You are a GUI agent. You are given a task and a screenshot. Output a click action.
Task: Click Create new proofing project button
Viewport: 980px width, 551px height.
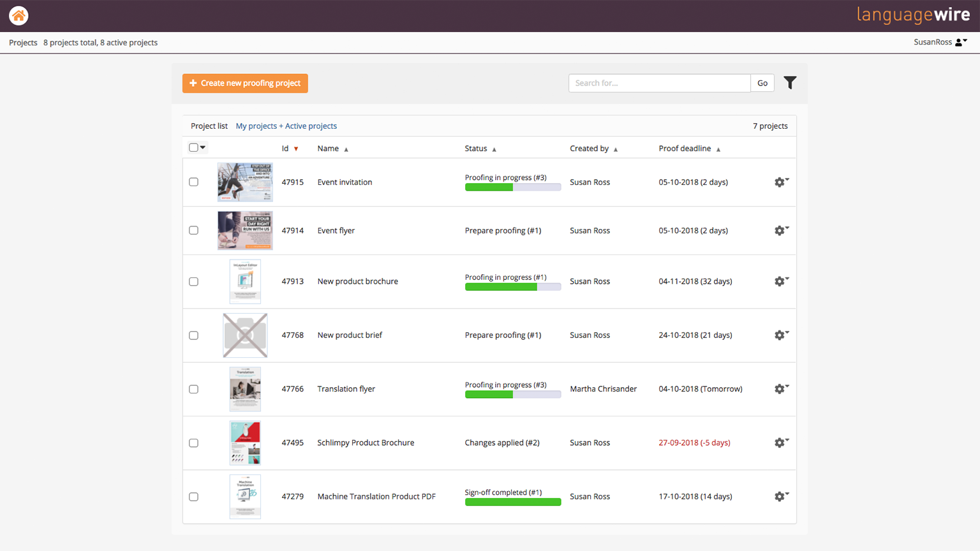pos(245,83)
